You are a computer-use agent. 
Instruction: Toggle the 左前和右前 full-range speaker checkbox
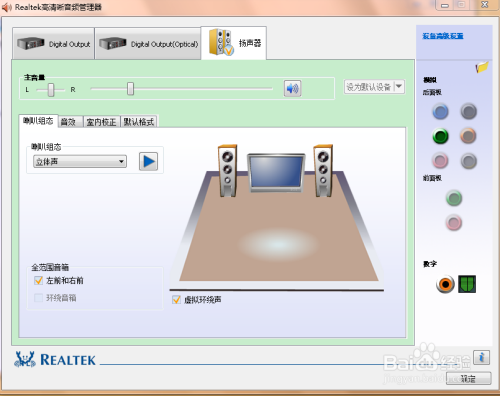pyautogui.click(x=38, y=280)
